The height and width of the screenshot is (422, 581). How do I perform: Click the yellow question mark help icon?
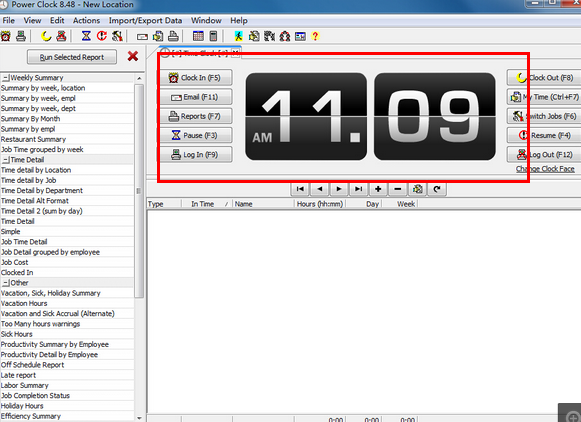click(315, 36)
